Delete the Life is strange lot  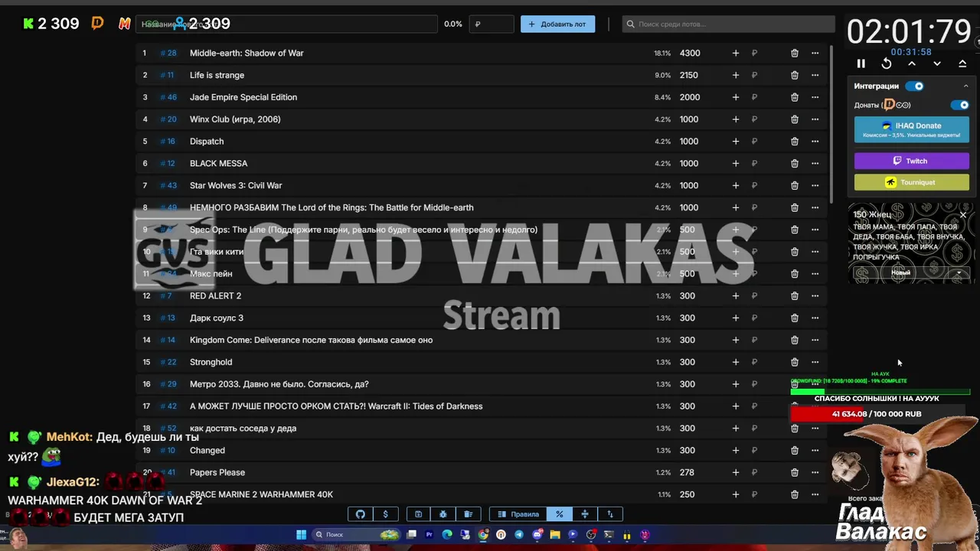pos(795,75)
